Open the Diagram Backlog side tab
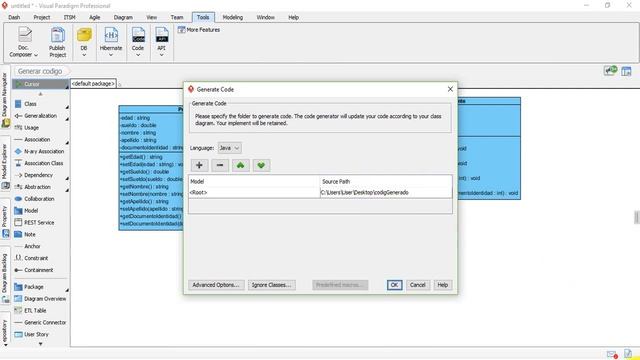Image resolution: width=640 pixels, height=360 pixels. pos(5,278)
